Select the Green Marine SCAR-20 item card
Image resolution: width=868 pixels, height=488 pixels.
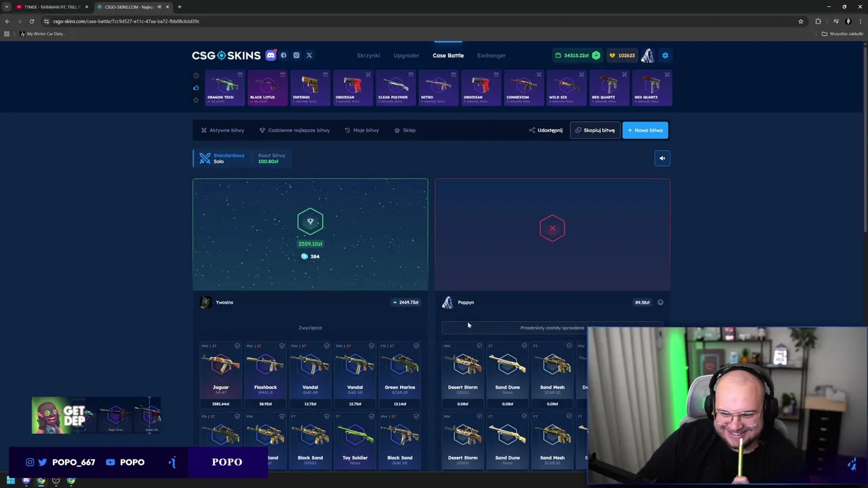[399, 375]
